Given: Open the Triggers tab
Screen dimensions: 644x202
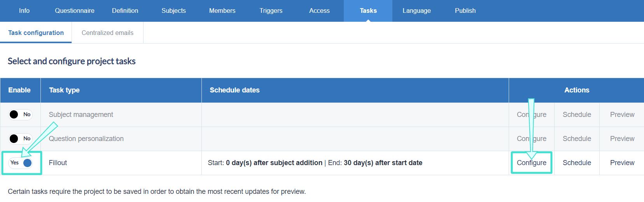Looking at the screenshot, I should pos(271,11).
